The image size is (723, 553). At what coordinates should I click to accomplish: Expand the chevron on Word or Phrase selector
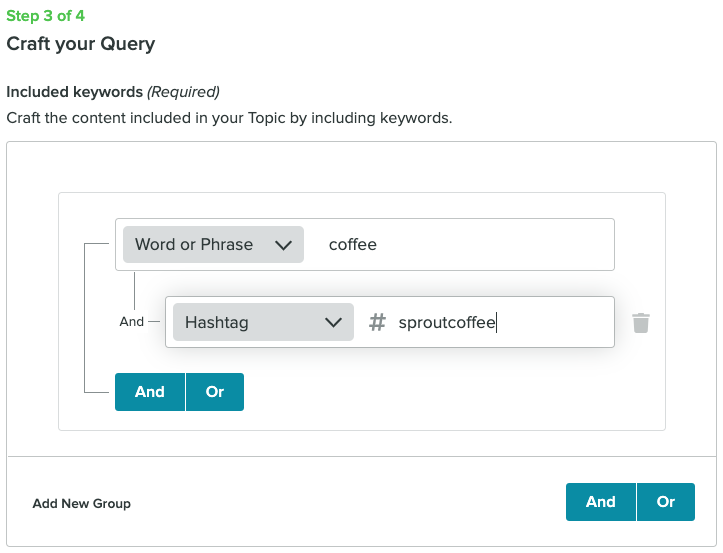(x=283, y=245)
